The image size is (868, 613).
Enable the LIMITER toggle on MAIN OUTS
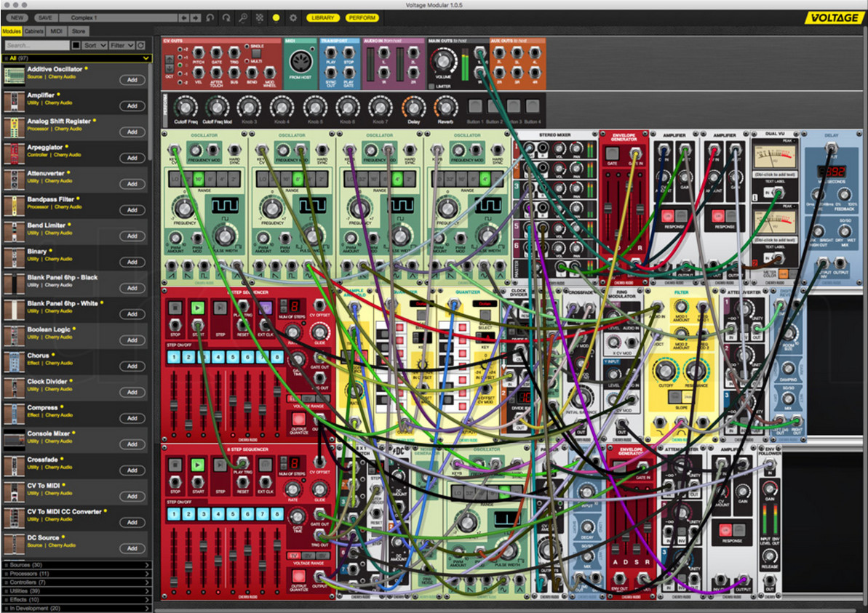point(431,86)
